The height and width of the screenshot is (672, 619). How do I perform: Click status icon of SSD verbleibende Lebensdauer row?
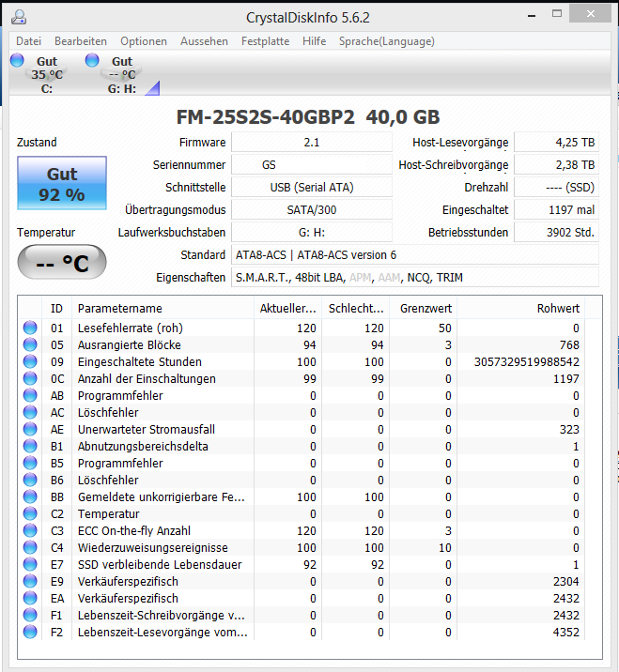[30, 564]
